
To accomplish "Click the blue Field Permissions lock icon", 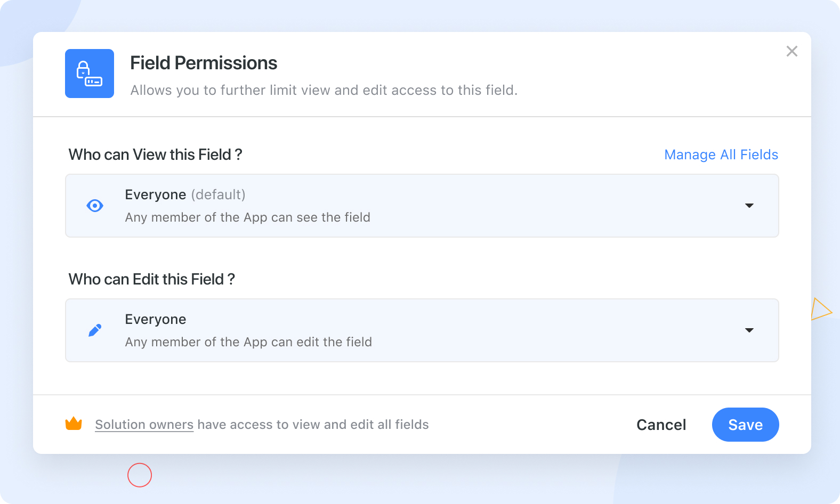I will (90, 74).
